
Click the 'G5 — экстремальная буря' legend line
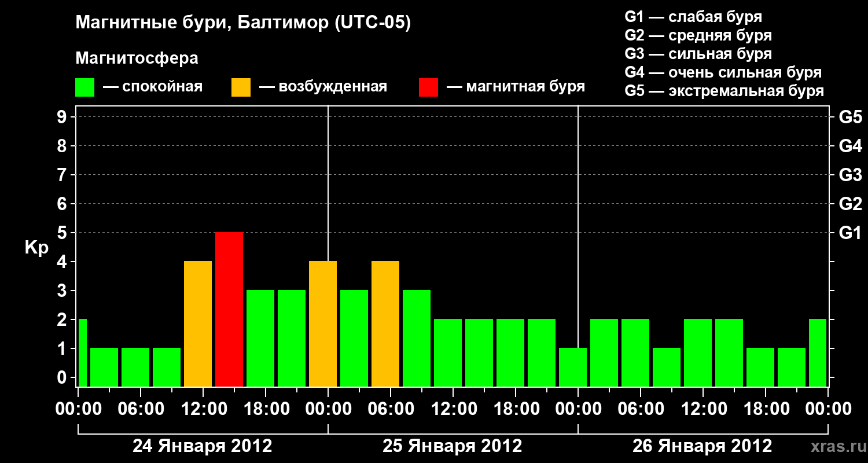click(724, 91)
